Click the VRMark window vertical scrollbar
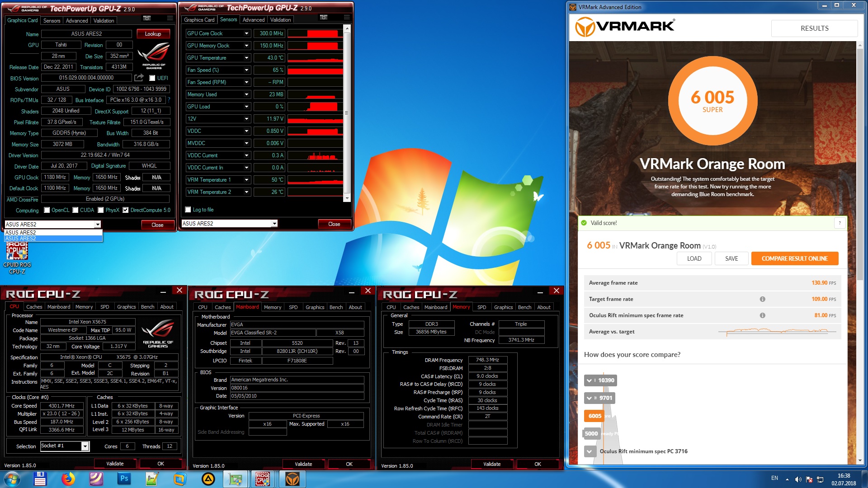The height and width of the screenshot is (488, 868). tap(860, 253)
